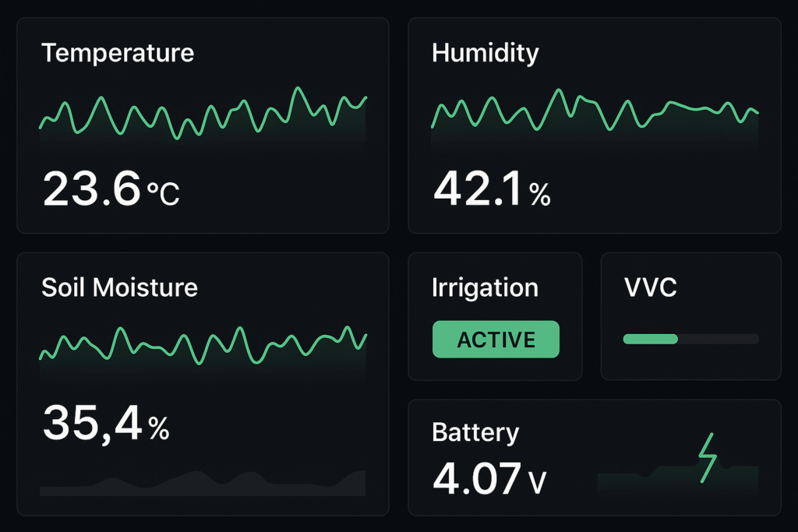Click the VVC green progress bar
The image size is (798, 532).
pyautogui.click(x=651, y=340)
